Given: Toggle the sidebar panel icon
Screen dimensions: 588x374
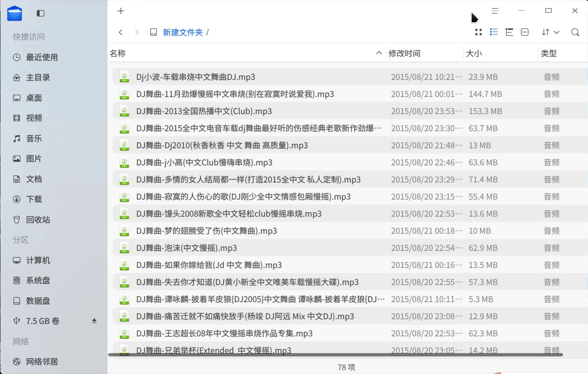Looking at the screenshot, I should click(x=41, y=13).
